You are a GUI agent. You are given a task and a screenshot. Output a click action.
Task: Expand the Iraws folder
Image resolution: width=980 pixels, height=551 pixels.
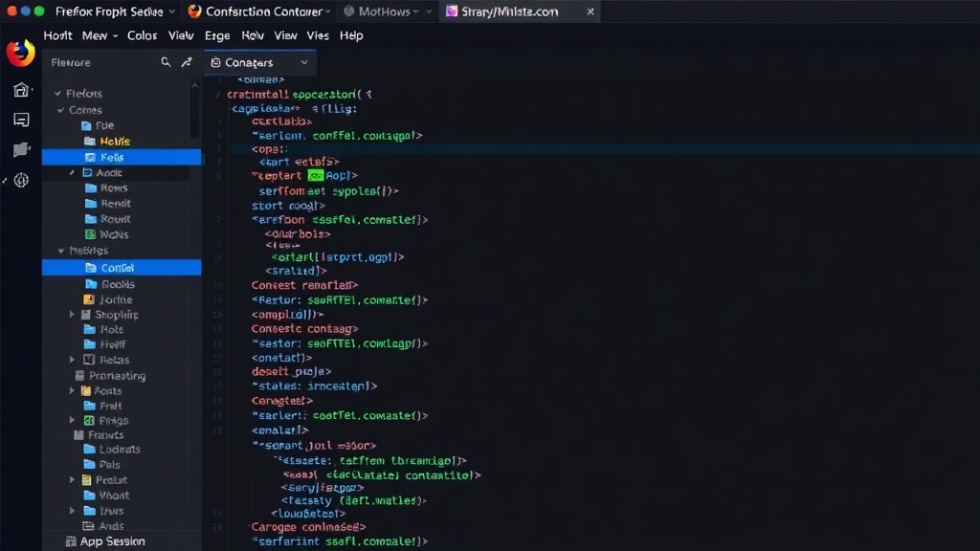[x=72, y=511]
